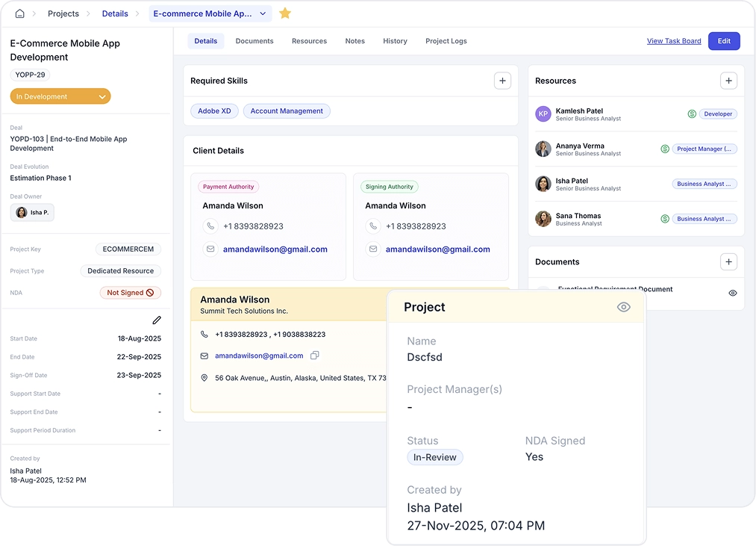
Task: Click the Dedicated Resource project type
Action: 121,271
